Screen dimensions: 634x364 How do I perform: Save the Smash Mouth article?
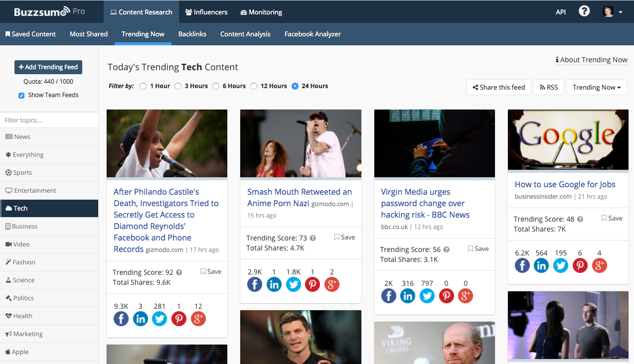click(344, 237)
